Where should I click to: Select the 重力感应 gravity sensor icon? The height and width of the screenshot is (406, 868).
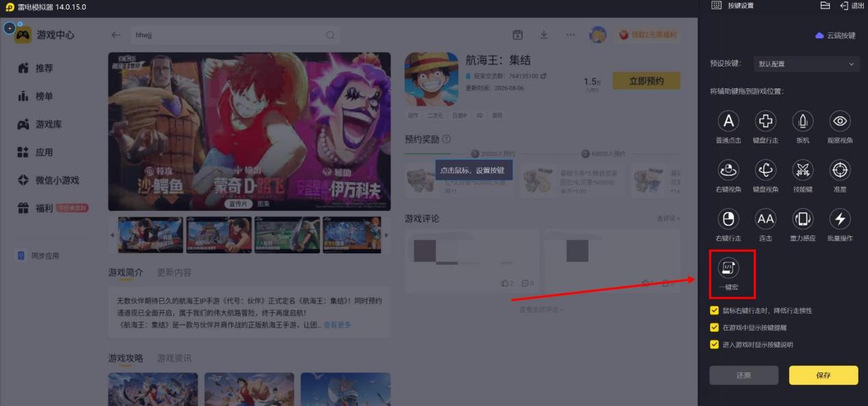point(802,219)
